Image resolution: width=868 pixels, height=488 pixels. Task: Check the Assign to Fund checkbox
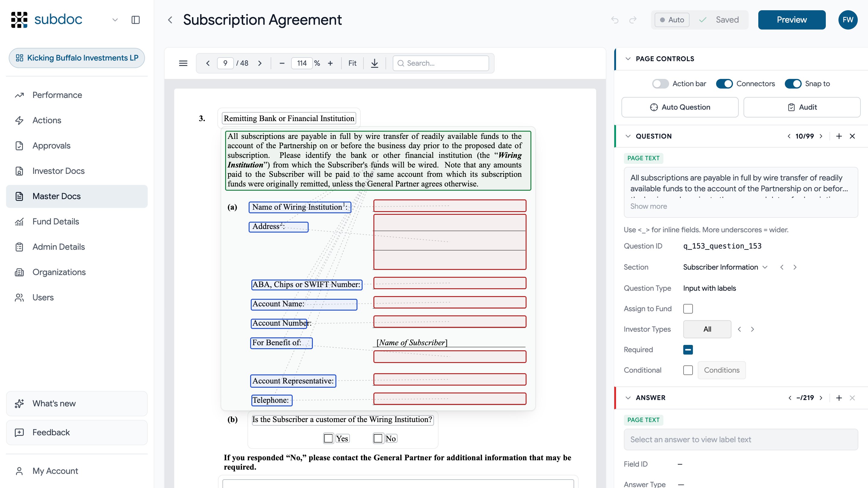tap(688, 309)
